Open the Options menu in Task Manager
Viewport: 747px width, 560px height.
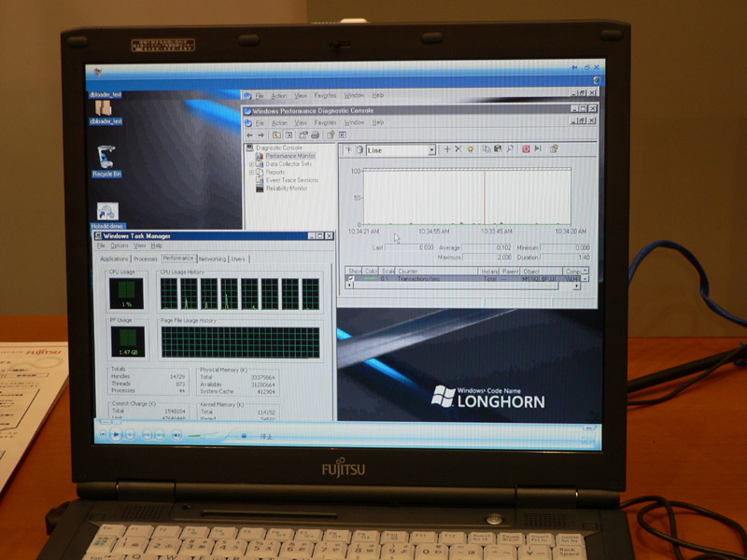[120, 245]
